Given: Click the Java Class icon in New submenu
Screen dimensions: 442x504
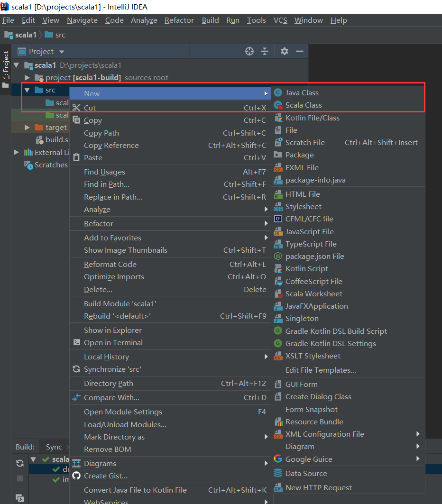Looking at the screenshot, I should point(278,93).
